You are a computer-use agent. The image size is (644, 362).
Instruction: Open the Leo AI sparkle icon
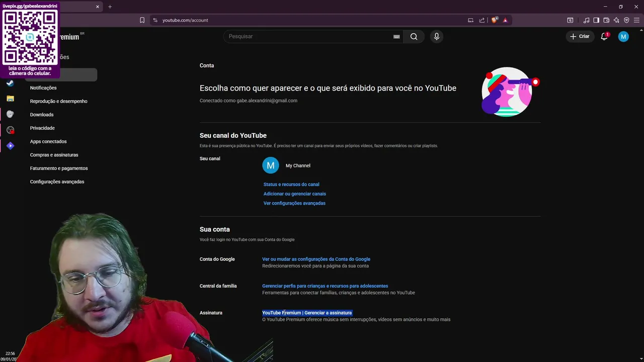[x=616, y=20]
